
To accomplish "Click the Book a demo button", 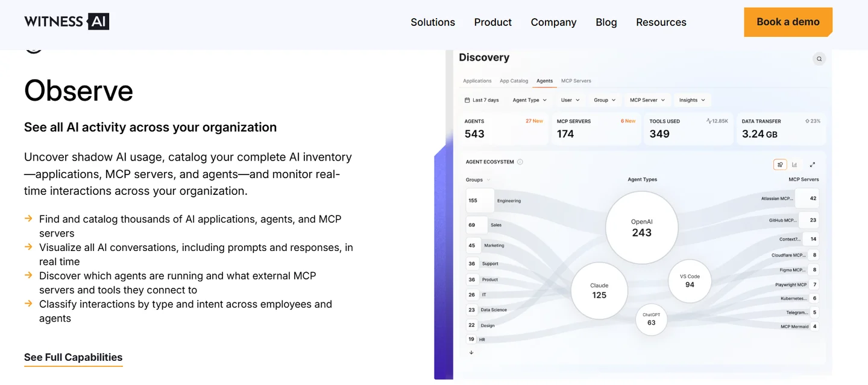I will tap(788, 22).
